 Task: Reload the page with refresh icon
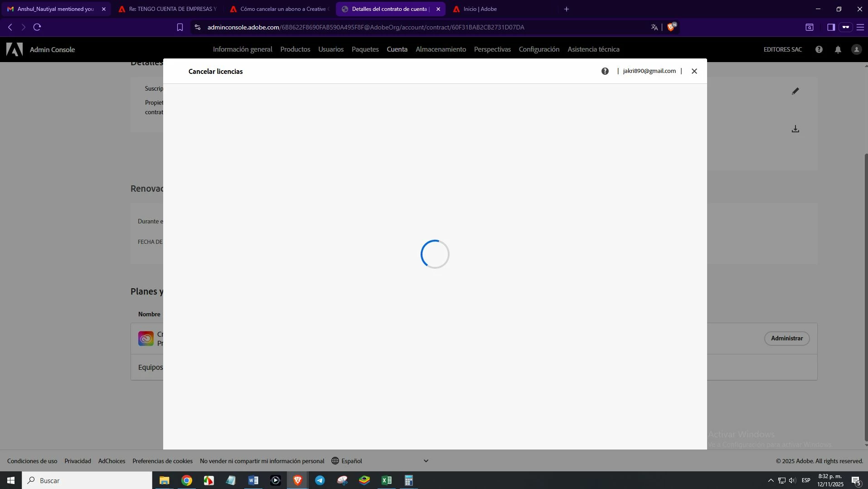37,27
